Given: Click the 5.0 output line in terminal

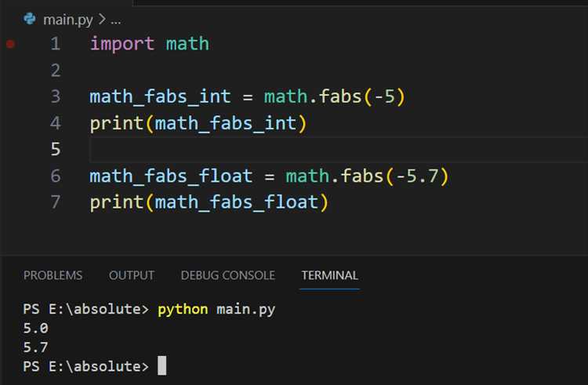Looking at the screenshot, I should tap(36, 329).
